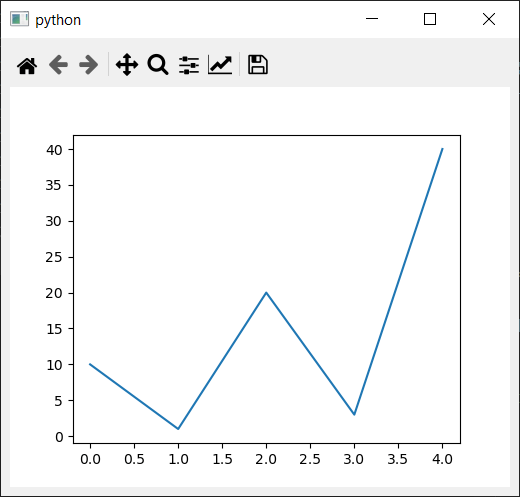This screenshot has width=520, height=497.
Task: Click the y-axis label 40
Action: pyautogui.click(x=54, y=150)
